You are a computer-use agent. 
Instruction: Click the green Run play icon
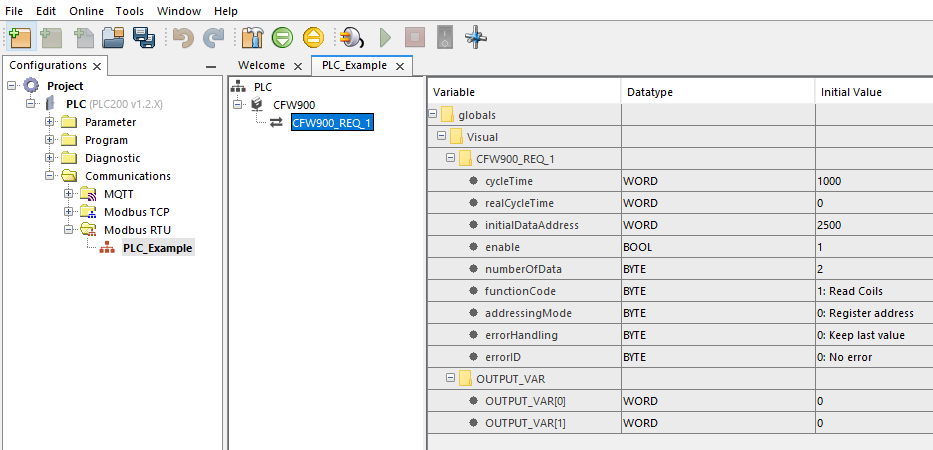385,38
